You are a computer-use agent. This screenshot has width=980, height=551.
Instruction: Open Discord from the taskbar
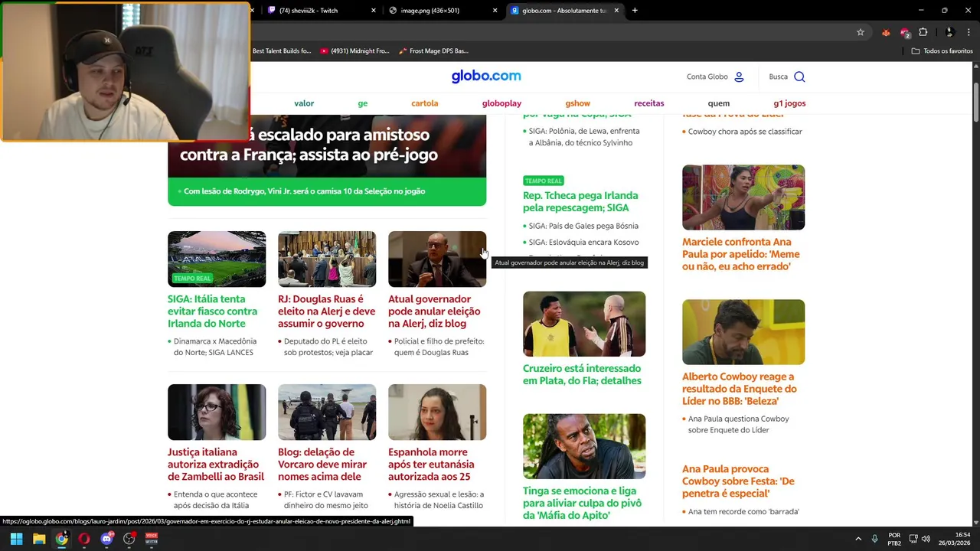pyautogui.click(x=106, y=539)
